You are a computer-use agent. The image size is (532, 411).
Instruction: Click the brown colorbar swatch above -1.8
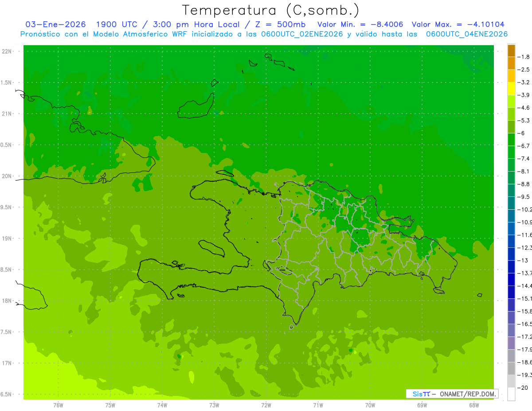tap(511, 51)
